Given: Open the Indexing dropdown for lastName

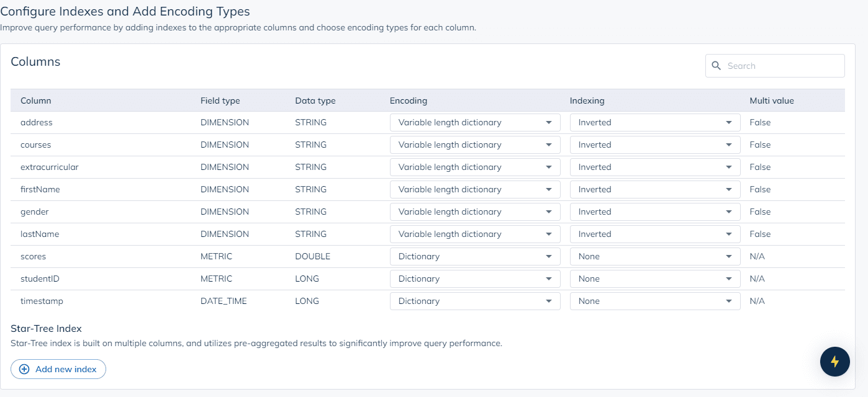Looking at the screenshot, I should (x=654, y=234).
